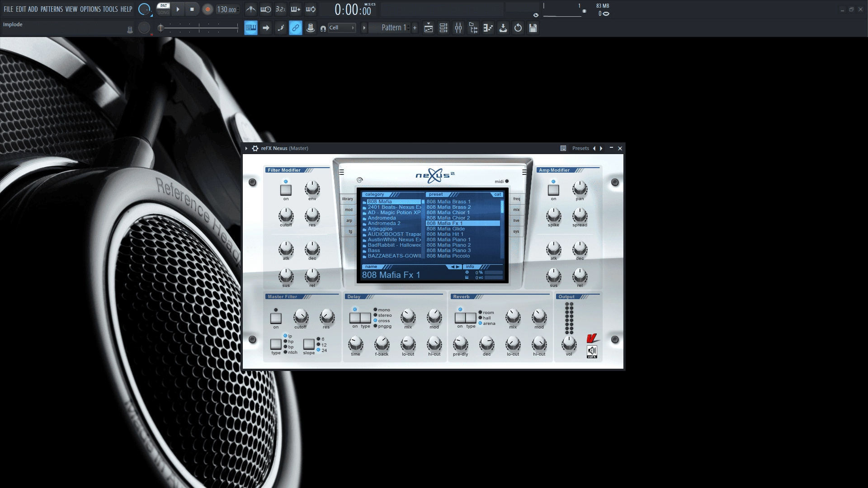Open the Mixer icon
Viewport: 868px width, 488px height.
click(x=458, y=28)
